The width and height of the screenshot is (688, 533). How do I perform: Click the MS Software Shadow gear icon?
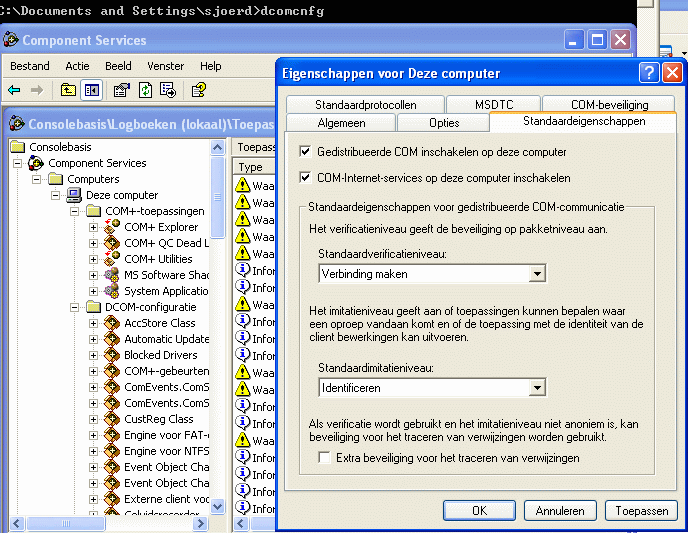[112, 275]
